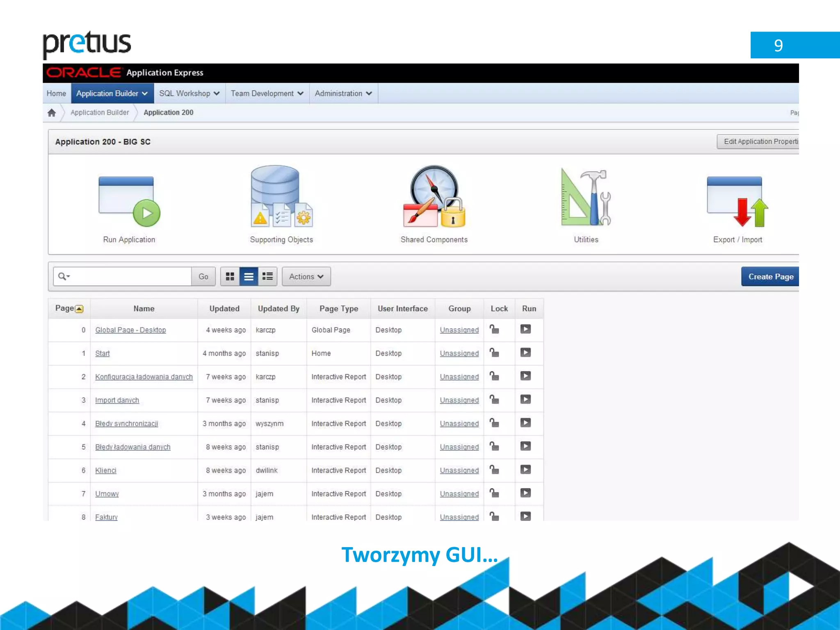Image resolution: width=840 pixels, height=630 pixels.
Task: Go to the Home tab
Action: click(56, 94)
